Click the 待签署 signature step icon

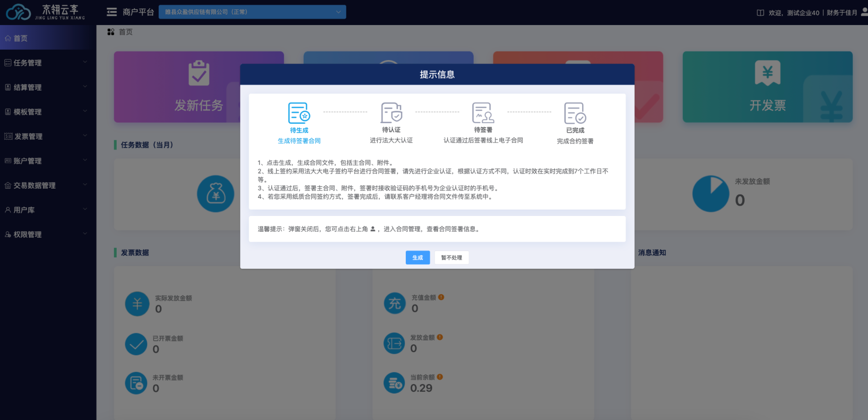coord(483,113)
